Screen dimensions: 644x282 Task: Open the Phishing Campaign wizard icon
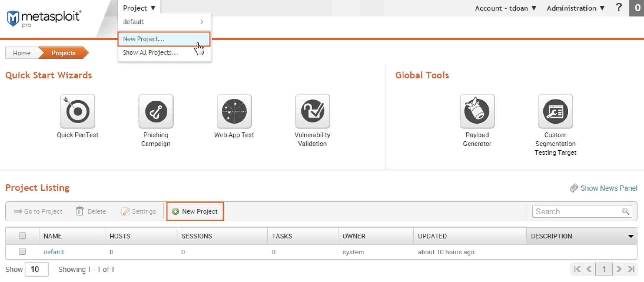coord(156,111)
